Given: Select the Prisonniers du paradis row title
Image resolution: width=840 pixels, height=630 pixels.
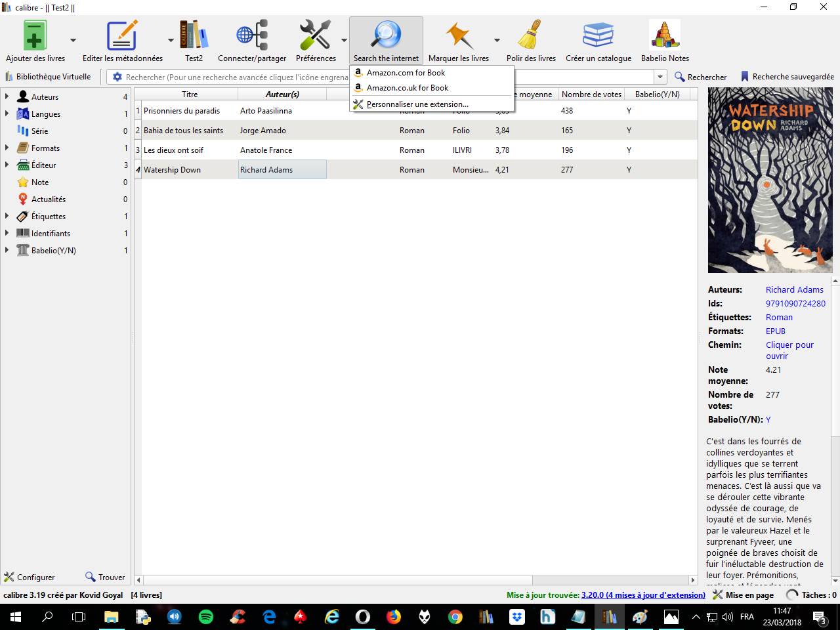Looking at the screenshot, I should coord(182,111).
